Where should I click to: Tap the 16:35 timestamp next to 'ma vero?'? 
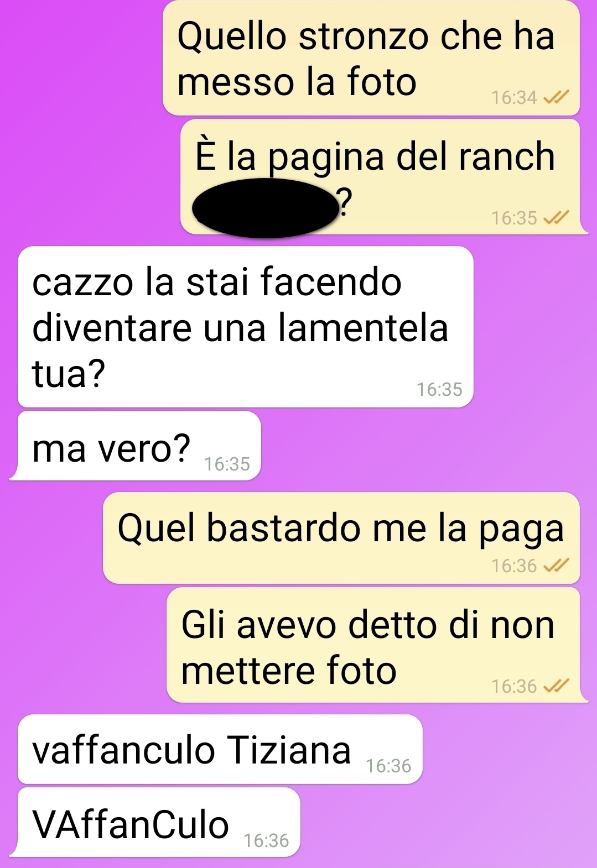[227, 464]
